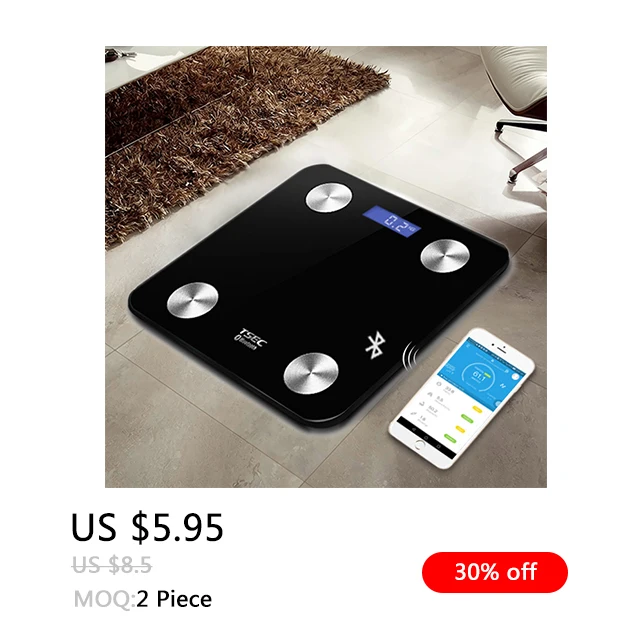Click the MOQ:2 Piece label
Viewport: 640px width, 640px height.
[x=143, y=599]
